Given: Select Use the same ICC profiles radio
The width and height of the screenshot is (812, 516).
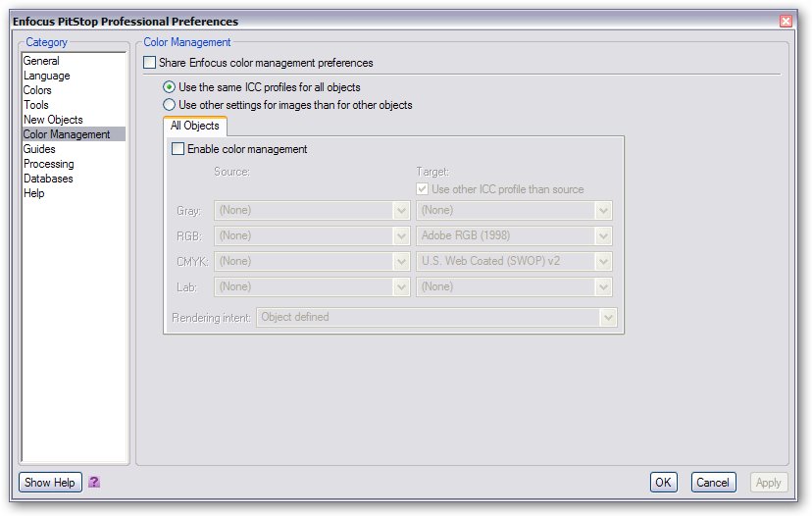Looking at the screenshot, I should pyautogui.click(x=169, y=87).
